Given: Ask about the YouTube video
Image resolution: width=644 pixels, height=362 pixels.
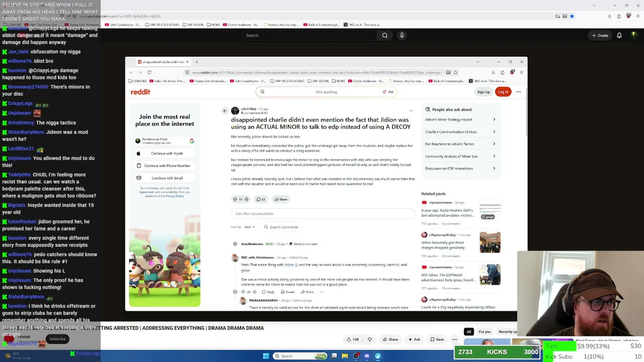Looking at the screenshot, I should coord(414,339).
